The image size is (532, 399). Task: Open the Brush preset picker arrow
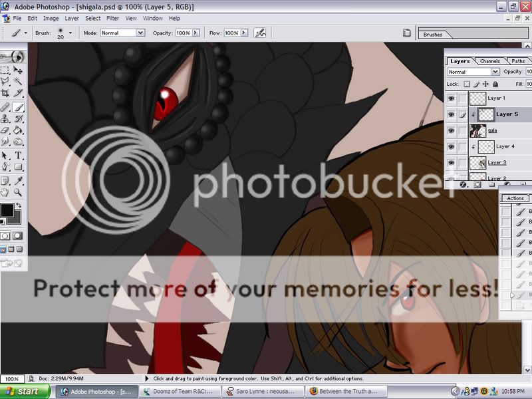pyautogui.click(x=70, y=33)
